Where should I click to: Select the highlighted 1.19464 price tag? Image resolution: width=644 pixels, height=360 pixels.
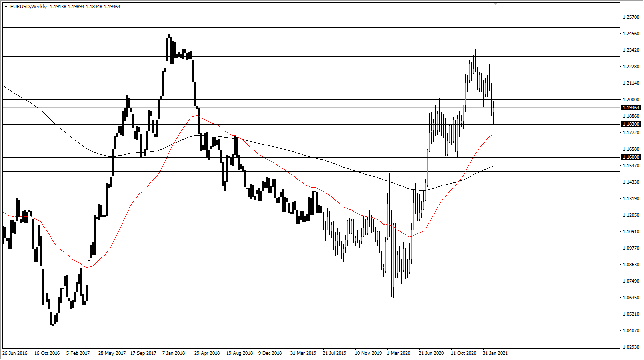pos(631,108)
